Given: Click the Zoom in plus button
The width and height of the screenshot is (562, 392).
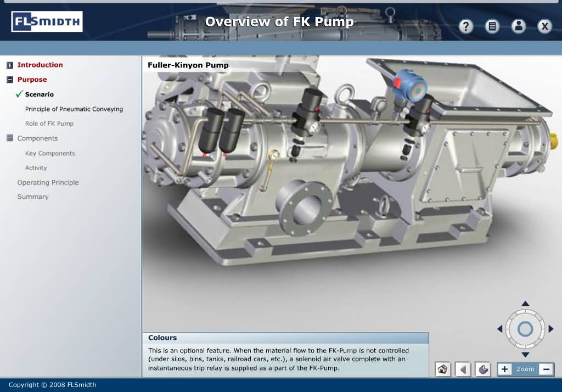Looking at the screenshot, I should tap(505, 369).
